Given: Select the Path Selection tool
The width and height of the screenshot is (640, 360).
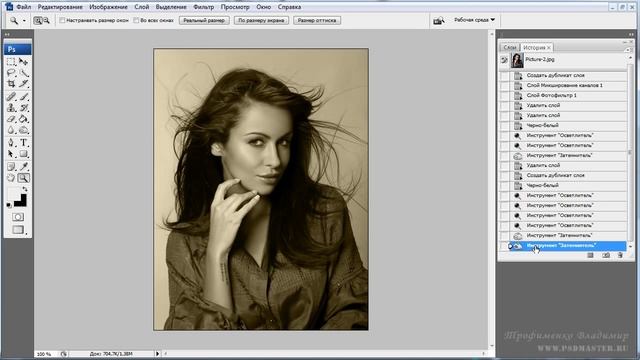Looking at the screenshot, I should (11, 154).
